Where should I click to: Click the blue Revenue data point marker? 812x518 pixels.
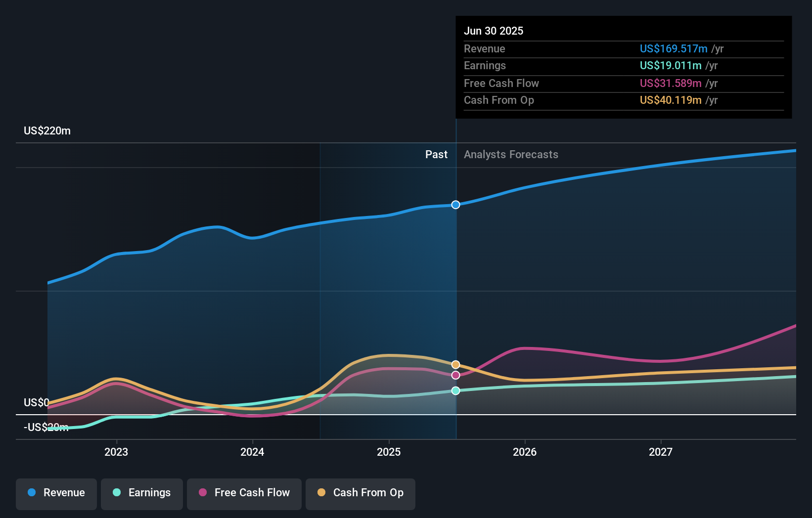pyautogui.click(x=456, y=205)
